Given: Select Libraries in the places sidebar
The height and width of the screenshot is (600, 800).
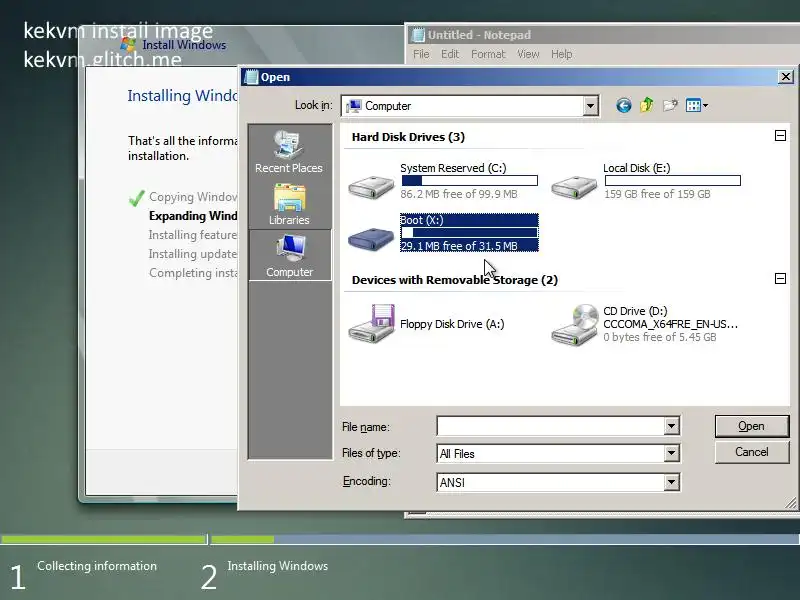Looking at the screenshot, I should pos(289,204).
